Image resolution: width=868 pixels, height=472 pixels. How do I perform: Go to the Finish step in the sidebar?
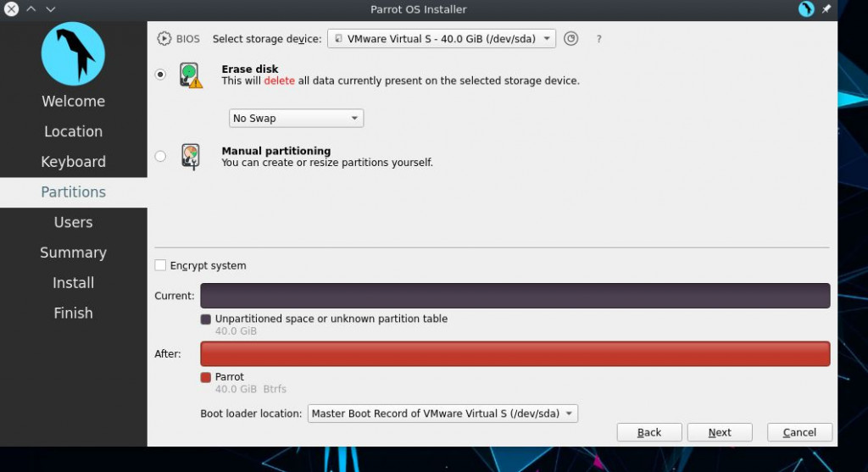(x=73, y=314)
